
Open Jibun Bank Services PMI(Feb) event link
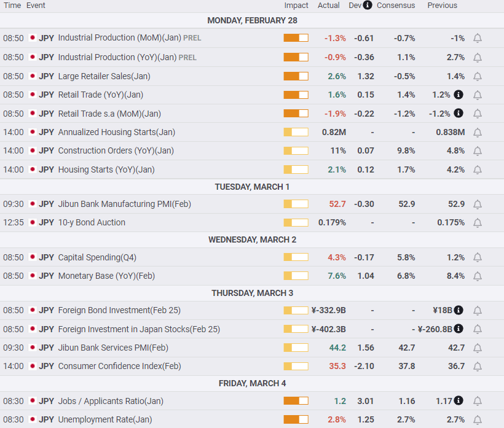(113, 348)
